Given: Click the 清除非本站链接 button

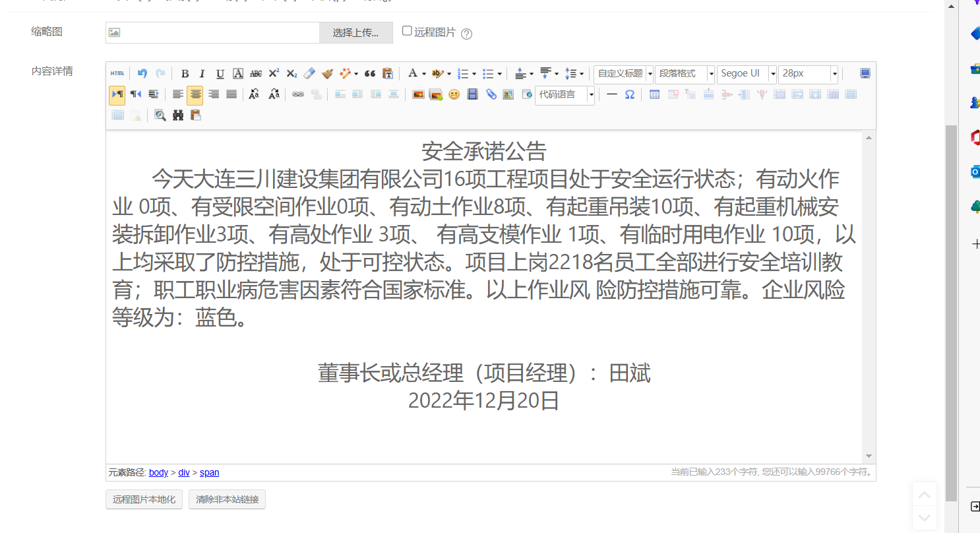Looking at the screenshot, I should pos(228,499).
